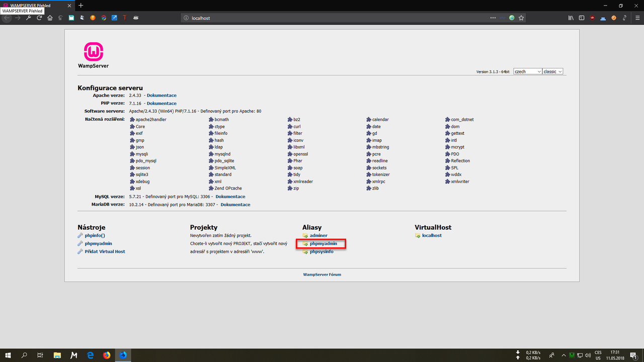Click Přidat Virtual Host link
644x362 pixels.
105,251
